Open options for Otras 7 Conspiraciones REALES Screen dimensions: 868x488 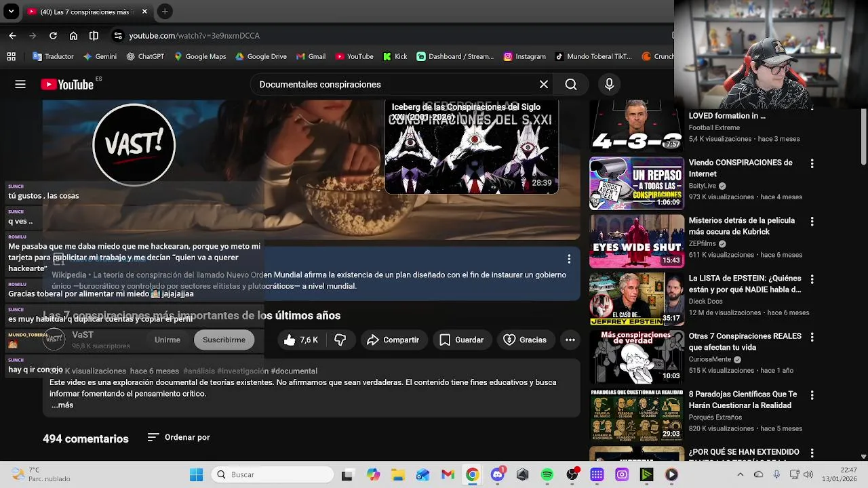812,337
